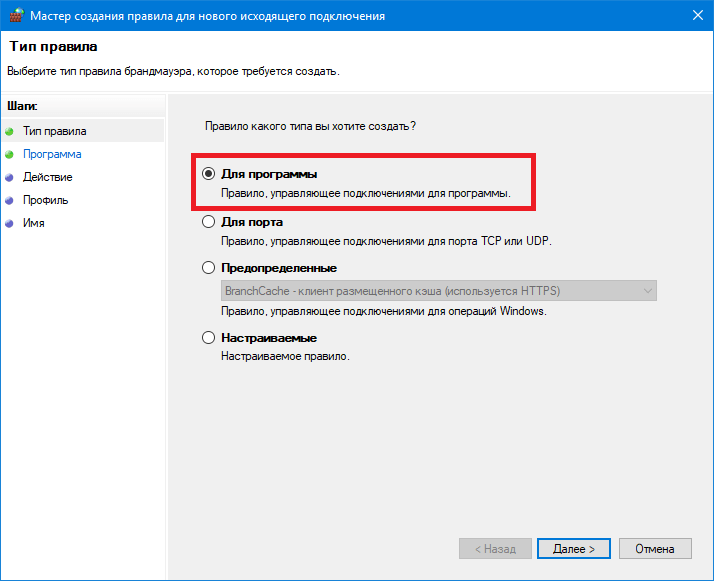
Task: Click description mentioning 'порта TCP или UDP'
Action: [x=386, y=241]
